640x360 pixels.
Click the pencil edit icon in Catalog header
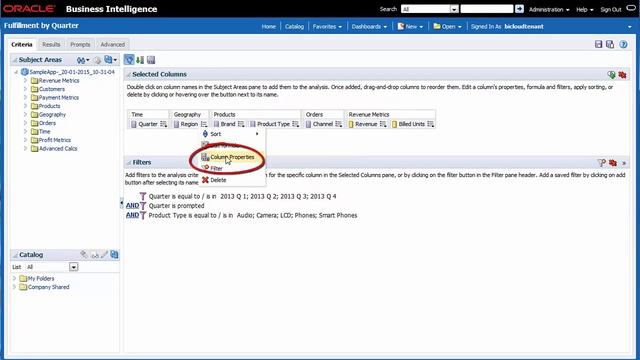click(x=104, y=254)
